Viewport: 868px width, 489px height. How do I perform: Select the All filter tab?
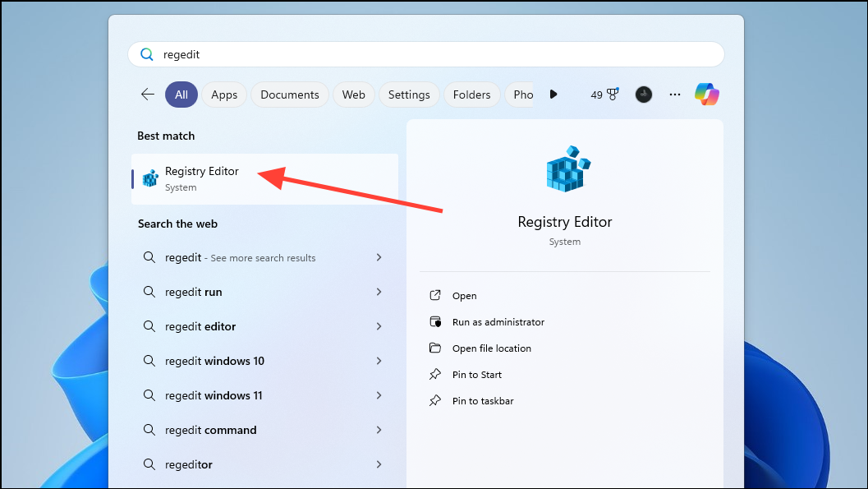(x=181, y=95)
